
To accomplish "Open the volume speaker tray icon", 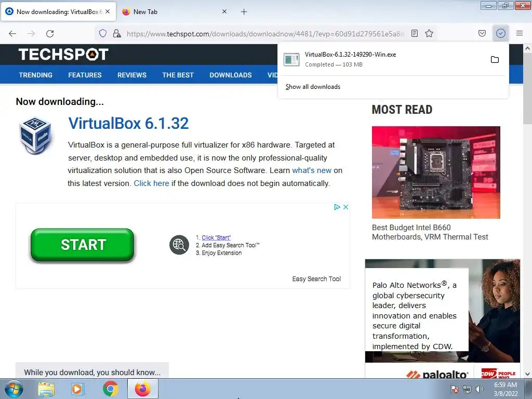I will click(480, 389).
